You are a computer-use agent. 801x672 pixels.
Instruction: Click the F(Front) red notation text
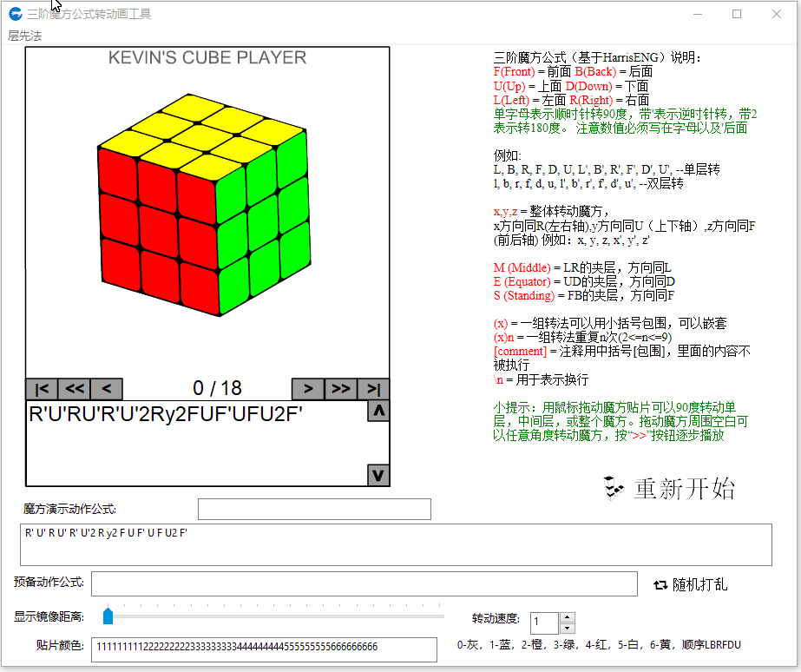(514, 71)
